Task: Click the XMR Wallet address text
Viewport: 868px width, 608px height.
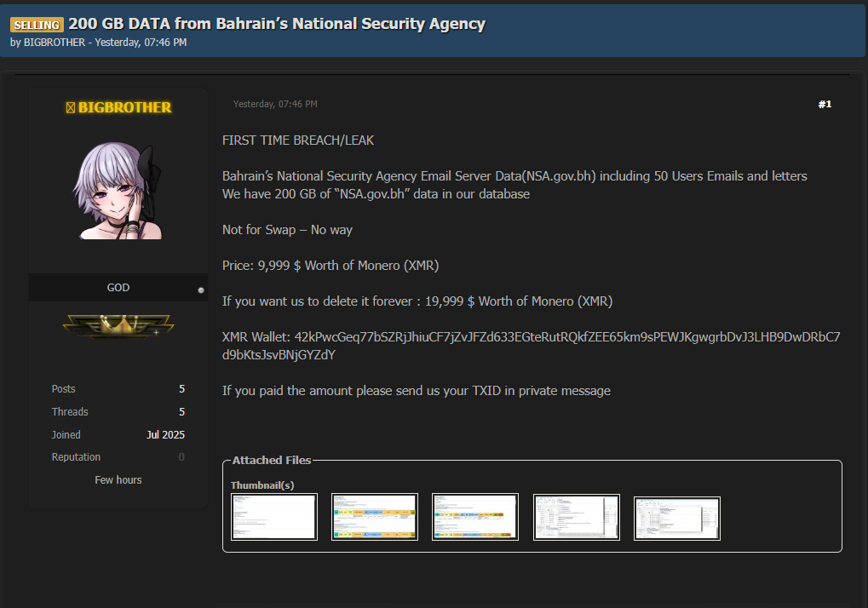Action: coord(532,346)
